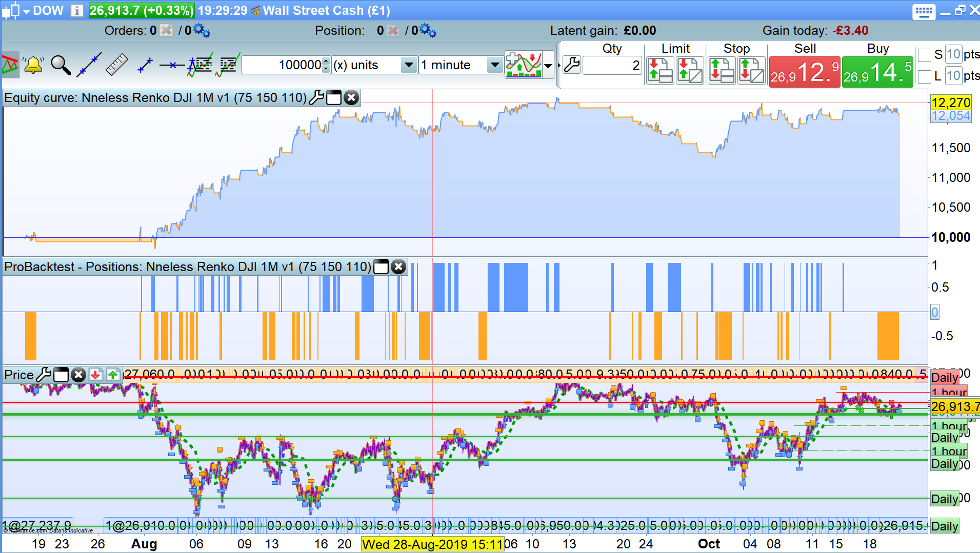980x553 pixels.
Task: Click the units quantity input field
Action: pyautogui.click(x=282, y=65)
